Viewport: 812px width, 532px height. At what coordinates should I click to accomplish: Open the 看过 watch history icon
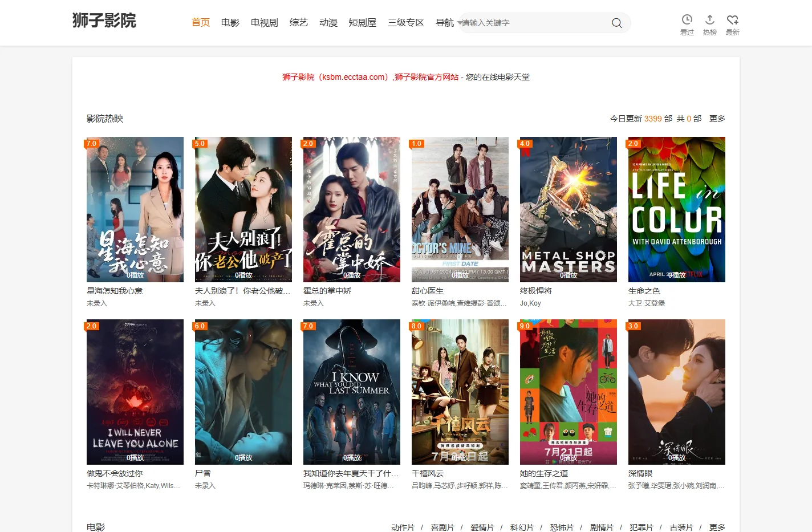coord(687,25)
